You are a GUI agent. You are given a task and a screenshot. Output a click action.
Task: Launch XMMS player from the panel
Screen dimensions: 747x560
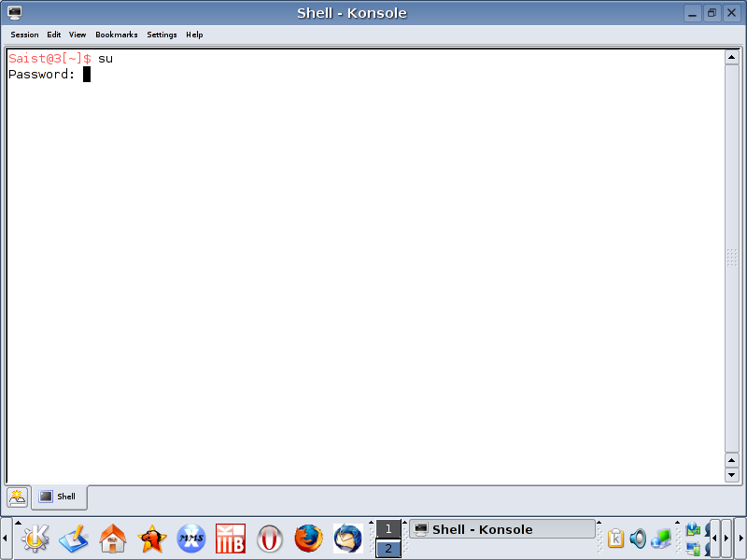pyautogui.click(x=191, y=539)
